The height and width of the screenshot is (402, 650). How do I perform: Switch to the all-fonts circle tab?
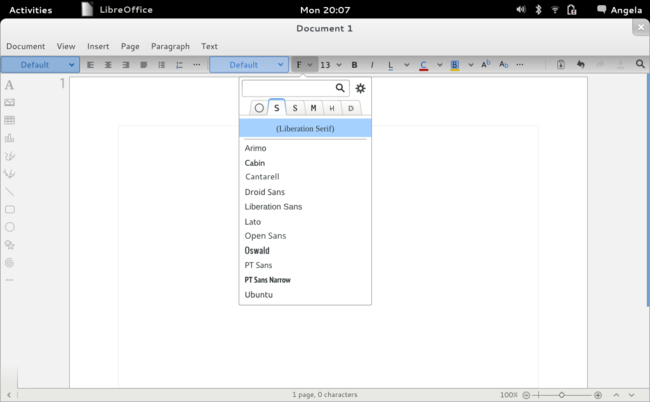259,108
